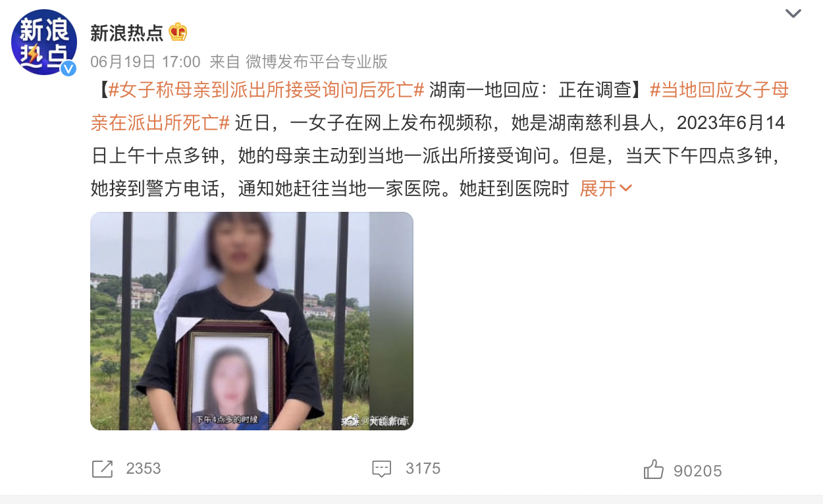The image size is (823, 504).
Task: Click the comment count 3175
Action: pos(423,468)
